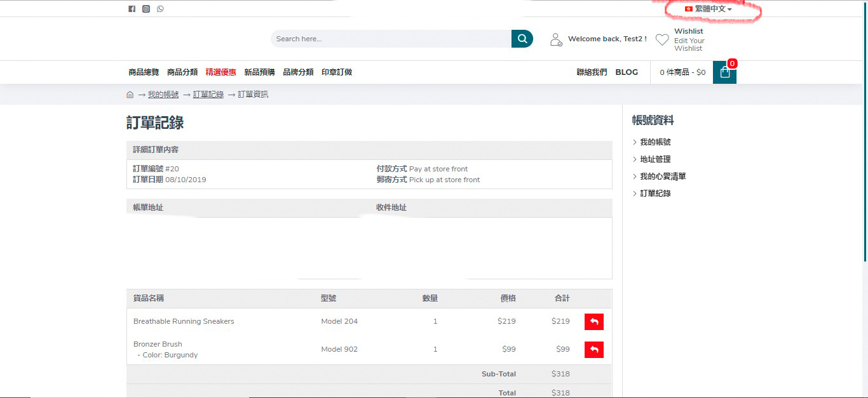Open the shopping bag cart icon
This screenshot has width=868, height=398.
[x=724, y=72]
